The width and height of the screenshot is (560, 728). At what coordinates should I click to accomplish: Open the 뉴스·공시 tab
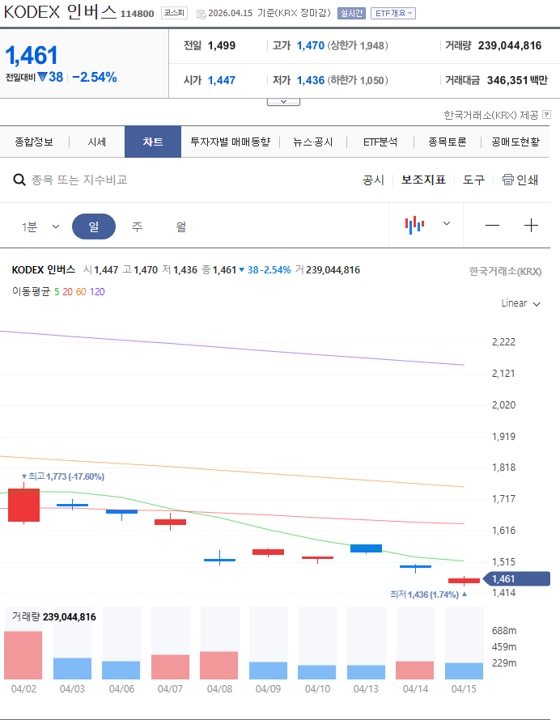click(313, 142)
